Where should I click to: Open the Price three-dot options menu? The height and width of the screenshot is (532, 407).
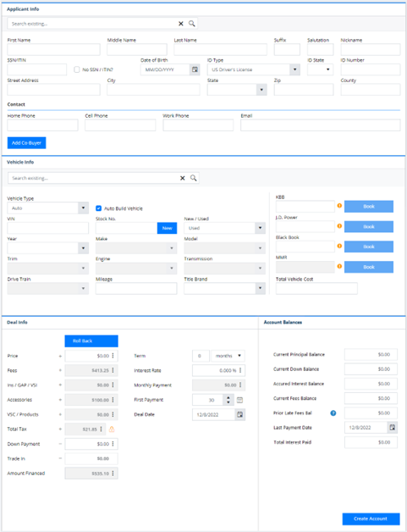click(x=113, y=356)
